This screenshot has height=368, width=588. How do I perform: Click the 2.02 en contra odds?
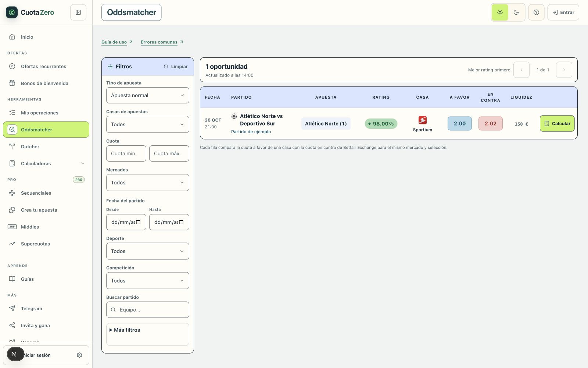click(491, 124)
